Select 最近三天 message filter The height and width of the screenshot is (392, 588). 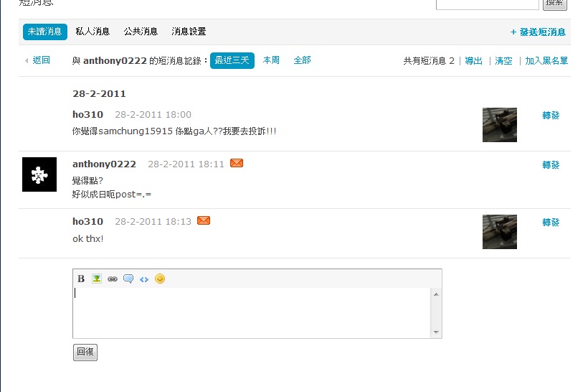pos(232,60)
